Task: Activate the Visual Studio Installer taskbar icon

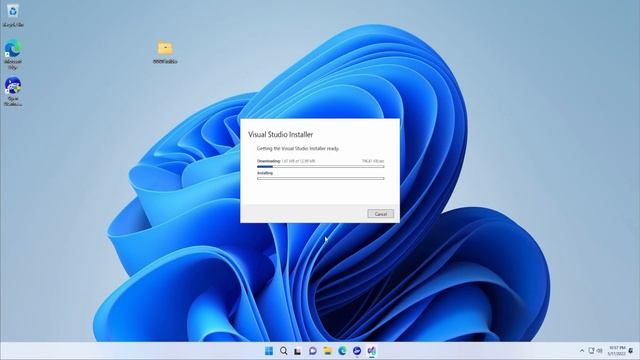Action: (371, 351)
